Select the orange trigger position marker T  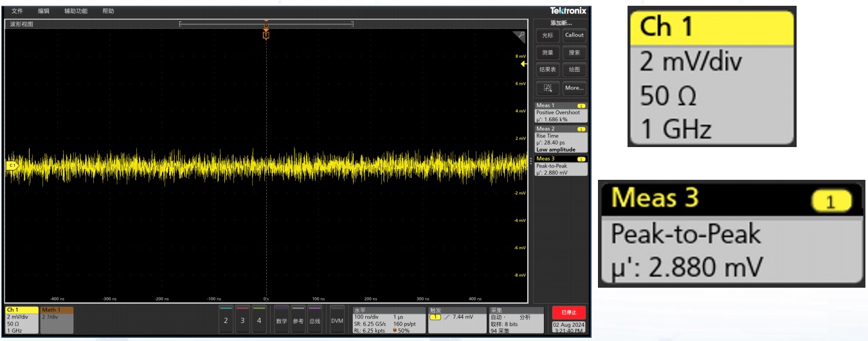coord(266,35)
